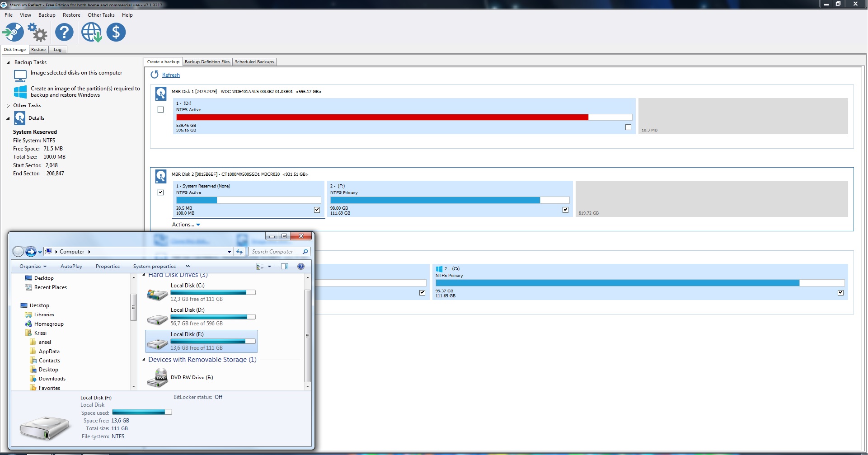
Task: Click the MBR Disk 1 drive icon
Action: pyautogui.click(x=161, y=94)
